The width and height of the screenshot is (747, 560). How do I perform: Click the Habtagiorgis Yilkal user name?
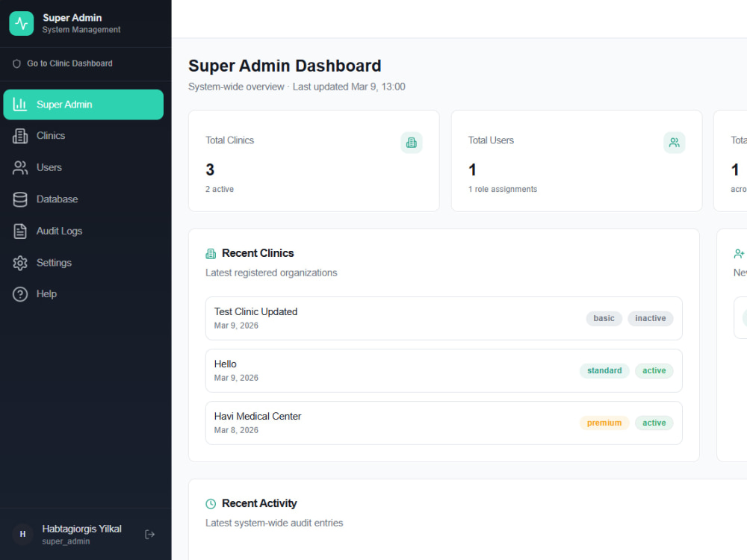coord(82,529)
